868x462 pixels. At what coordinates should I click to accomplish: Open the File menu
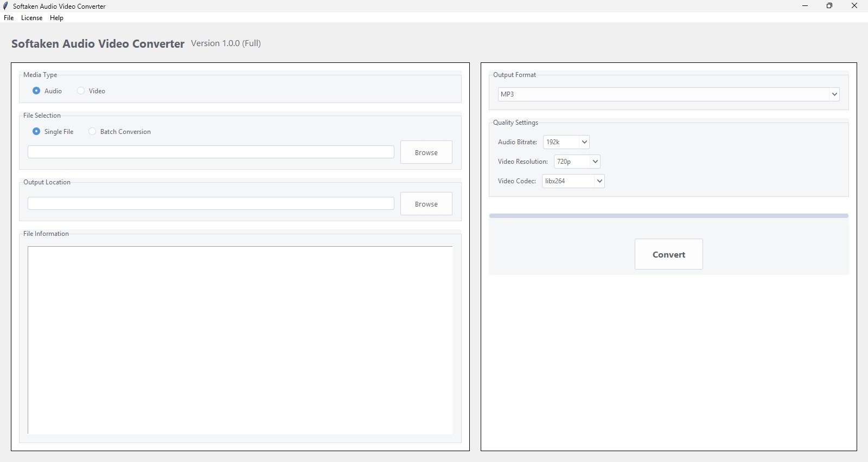9,18
